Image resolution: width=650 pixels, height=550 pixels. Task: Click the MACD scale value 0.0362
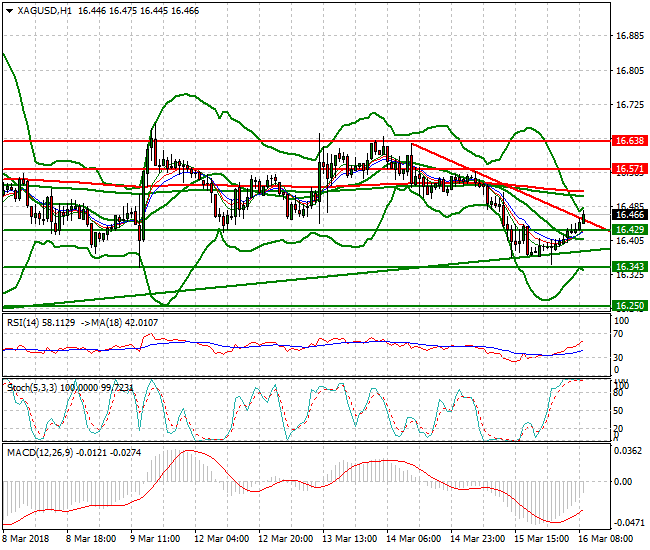point(628,451)
